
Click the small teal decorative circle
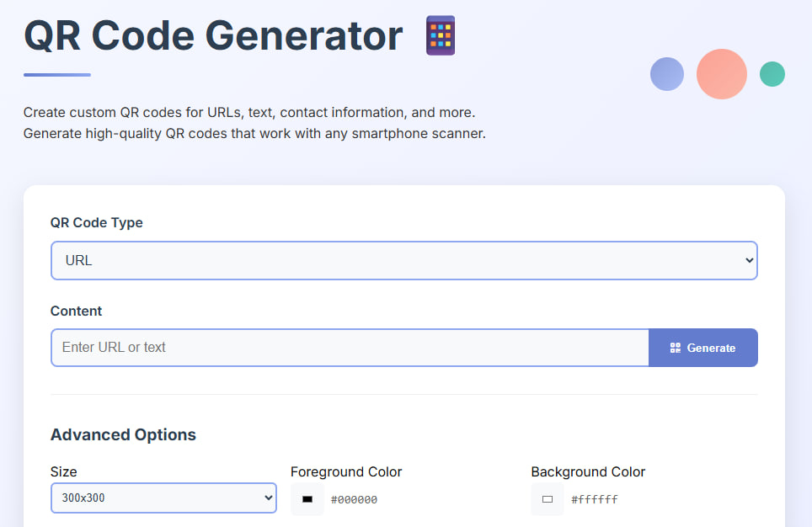click(x=772, y=74)
